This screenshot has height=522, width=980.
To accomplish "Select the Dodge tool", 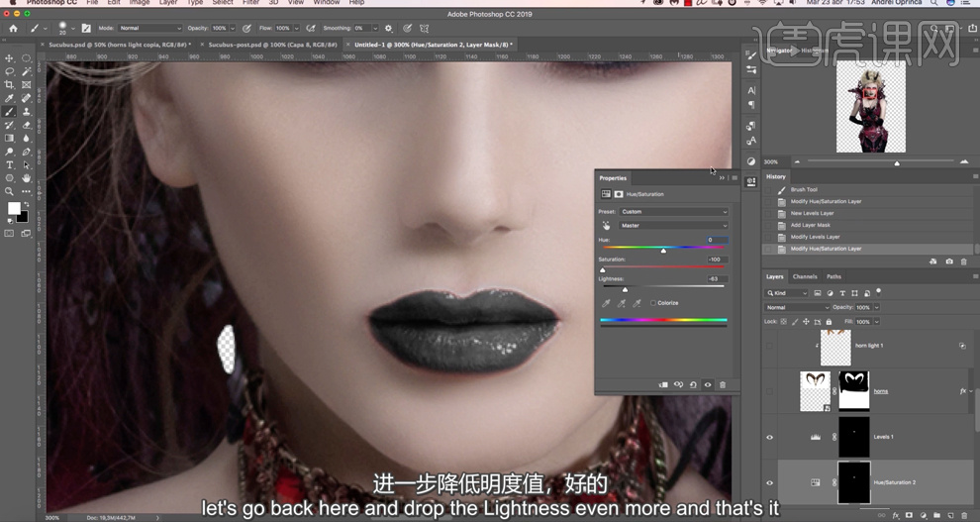I will coord(9,152).
